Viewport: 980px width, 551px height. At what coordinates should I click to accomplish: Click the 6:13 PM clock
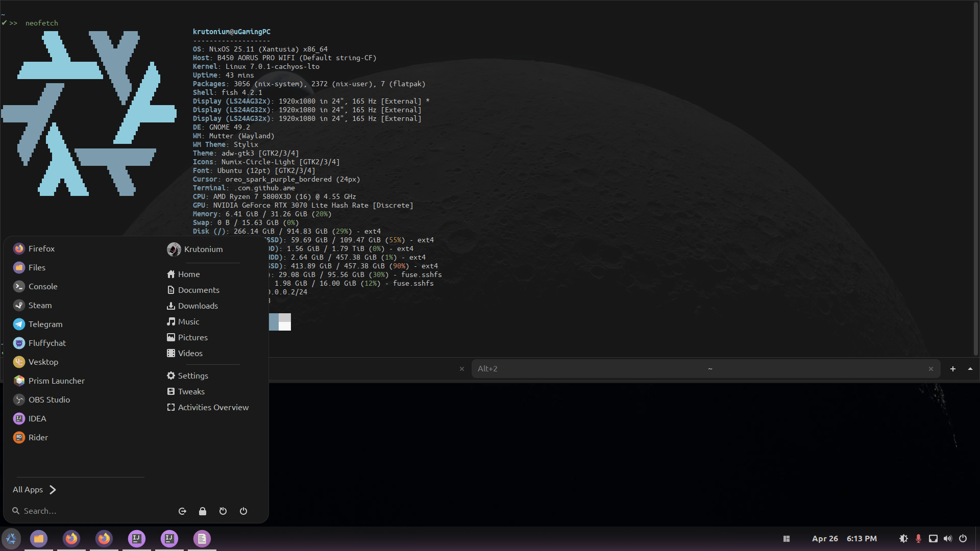862,539
